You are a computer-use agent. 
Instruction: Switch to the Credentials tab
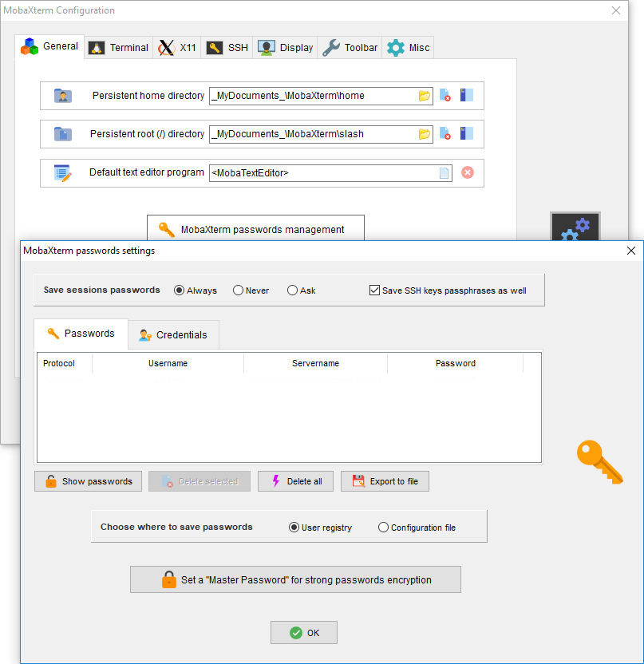pos(174,335)
